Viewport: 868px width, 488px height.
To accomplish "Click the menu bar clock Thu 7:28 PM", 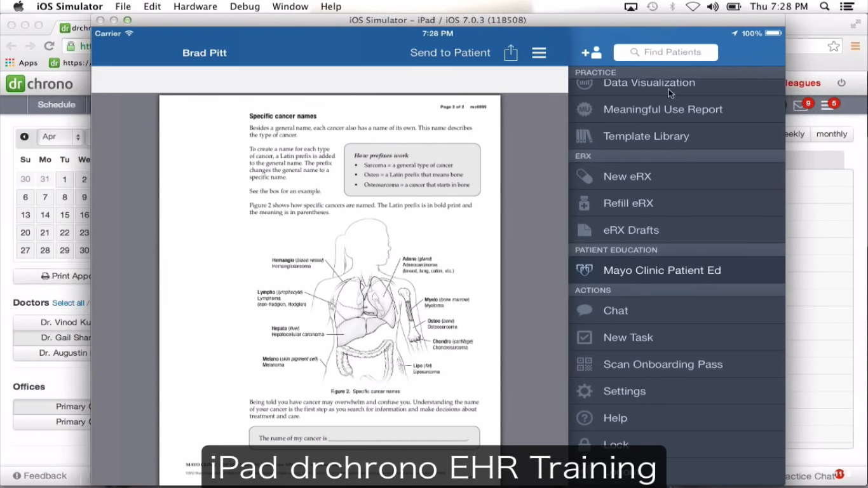I will tap(779, 6).
